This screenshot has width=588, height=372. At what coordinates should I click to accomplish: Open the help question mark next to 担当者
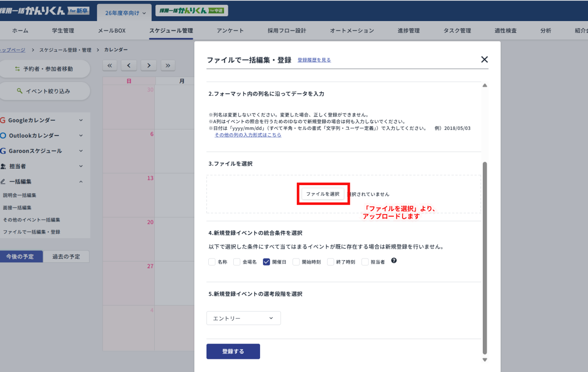(x=393, y=261)
